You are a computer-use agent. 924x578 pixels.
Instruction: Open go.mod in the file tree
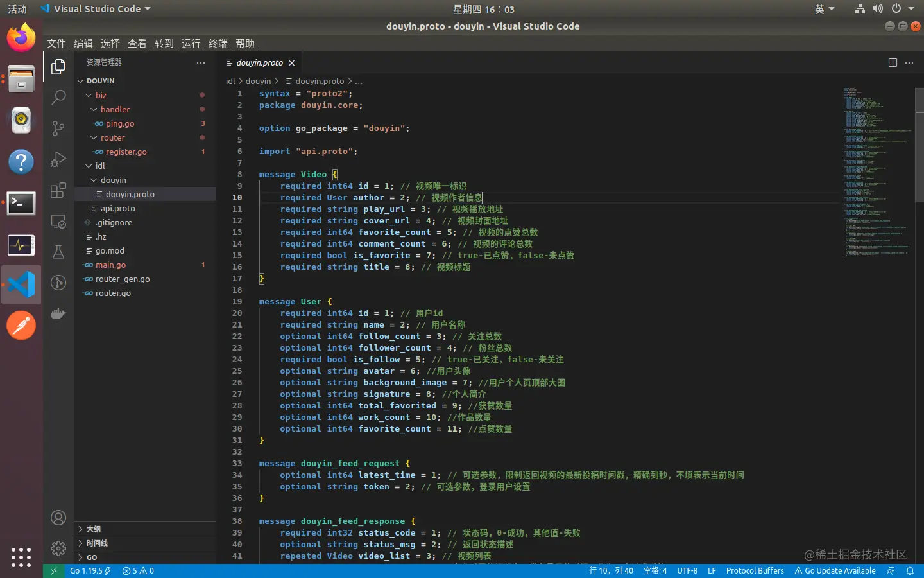(x=145, y=250)
